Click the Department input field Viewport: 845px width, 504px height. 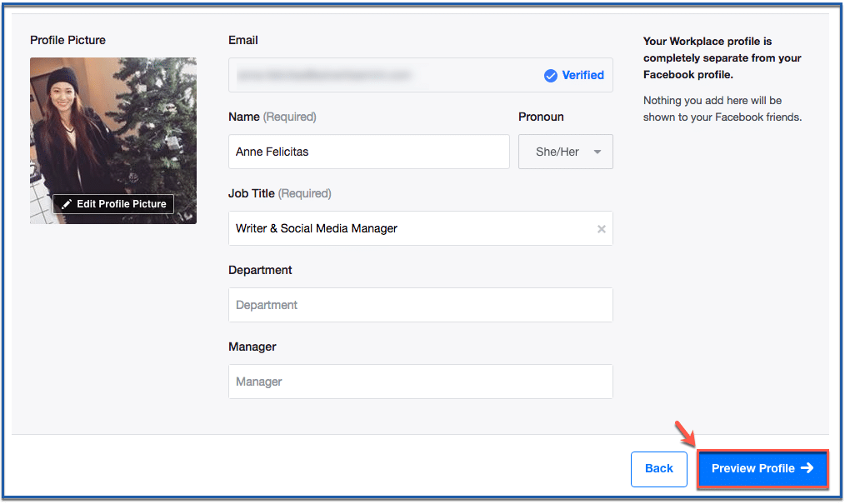[420, 305]
